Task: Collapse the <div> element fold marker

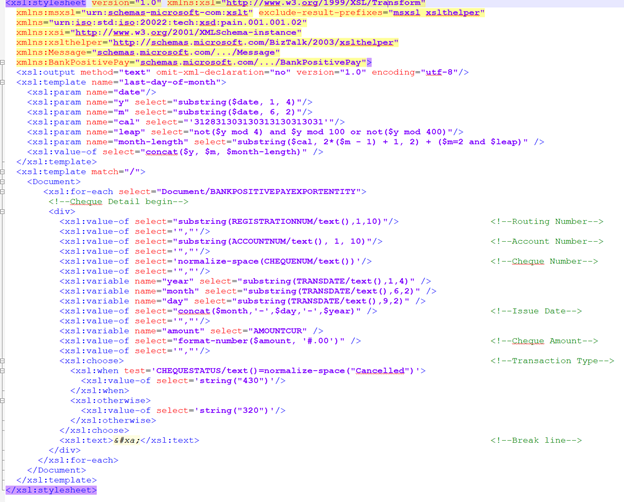Action: pyautogui.click(x=2, y=212)
